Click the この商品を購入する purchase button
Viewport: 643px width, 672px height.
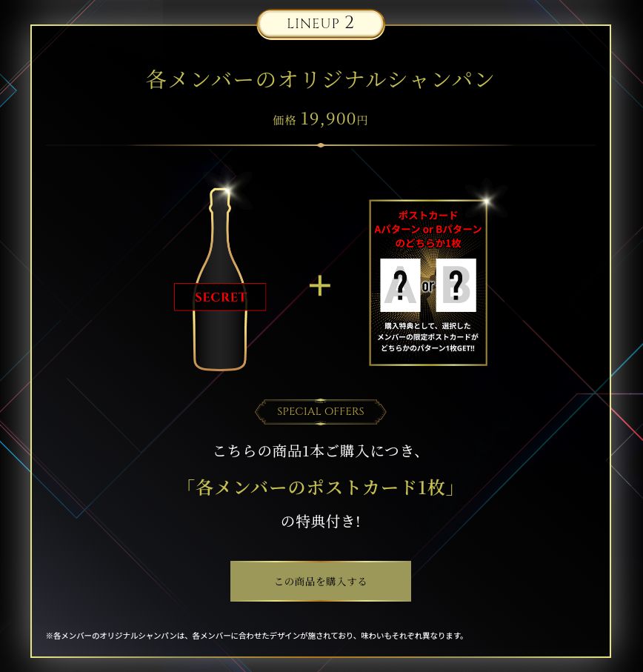321,581
